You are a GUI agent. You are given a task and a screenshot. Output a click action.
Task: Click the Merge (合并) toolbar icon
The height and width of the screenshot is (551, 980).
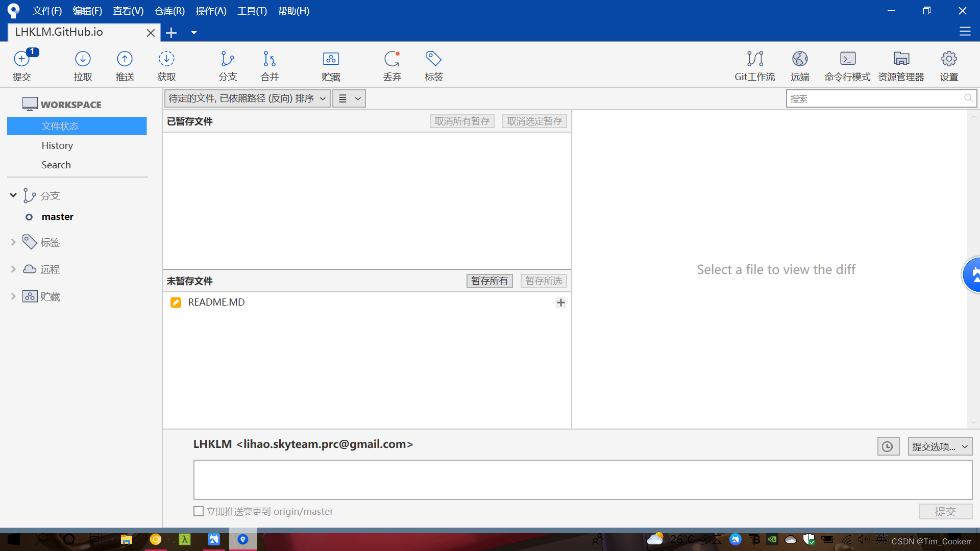[269, 65]
